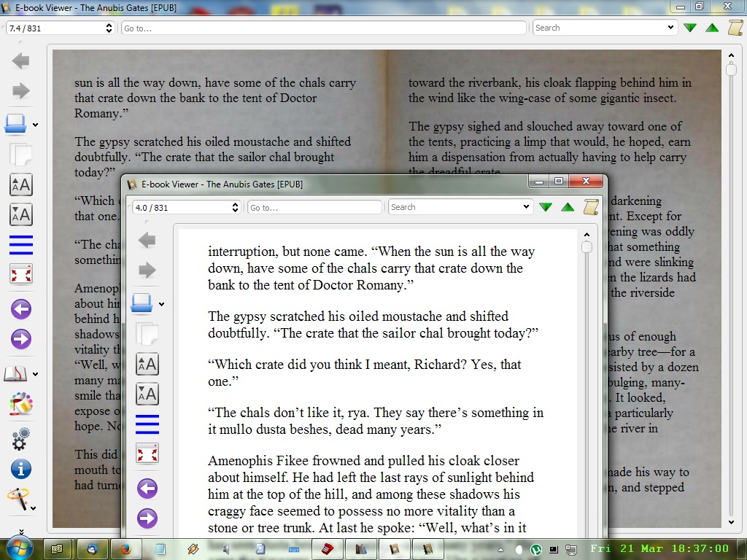Click the front window scrollbar up arrow
The height and width of the screenshot is (560, 747).
tap(587, 235)
